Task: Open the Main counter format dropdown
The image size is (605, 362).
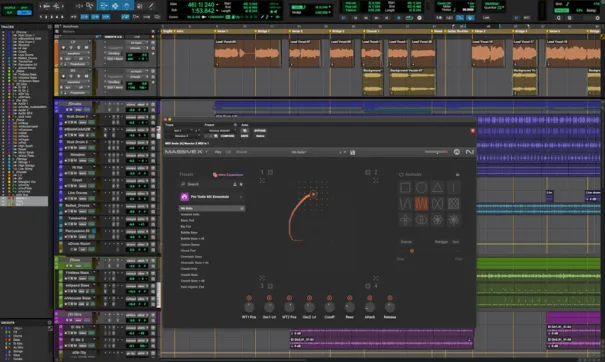Action: 218,5
